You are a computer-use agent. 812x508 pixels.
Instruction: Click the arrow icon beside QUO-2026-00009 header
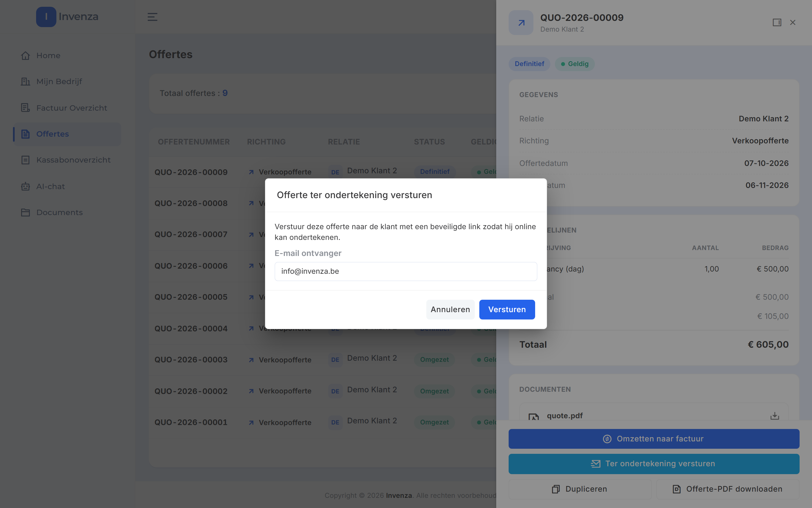[x=521, y=23]
